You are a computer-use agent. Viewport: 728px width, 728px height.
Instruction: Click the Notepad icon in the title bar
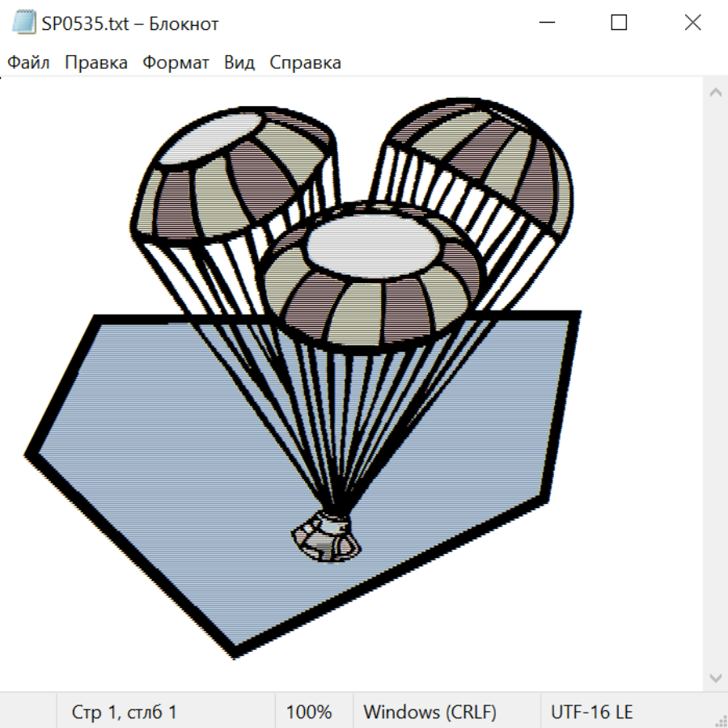[x=23, y=23]
